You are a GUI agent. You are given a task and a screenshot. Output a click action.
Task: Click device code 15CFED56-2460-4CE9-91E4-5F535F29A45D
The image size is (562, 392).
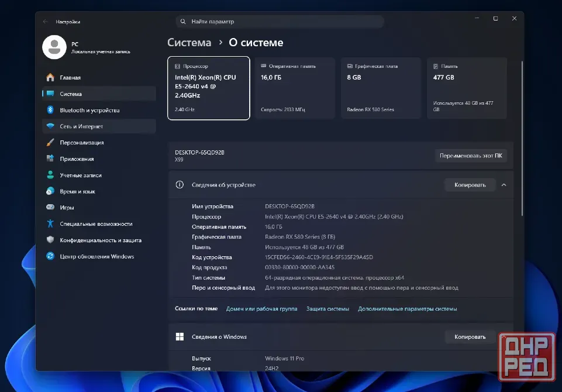coord(319,257)
